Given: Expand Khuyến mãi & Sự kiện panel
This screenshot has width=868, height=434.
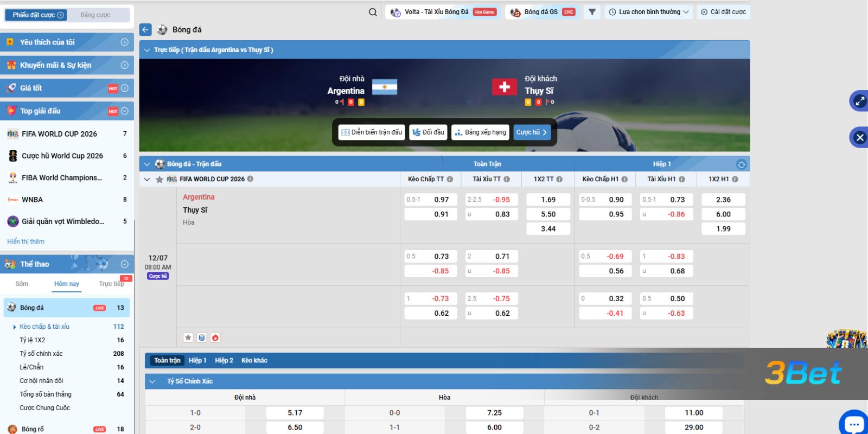Looking at the screenshot, I should coord(124,65).
